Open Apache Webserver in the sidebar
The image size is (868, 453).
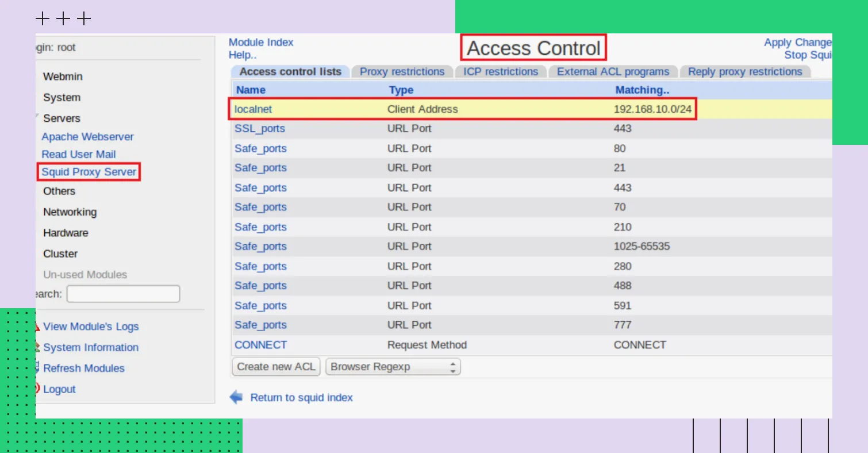coord(87,137)
